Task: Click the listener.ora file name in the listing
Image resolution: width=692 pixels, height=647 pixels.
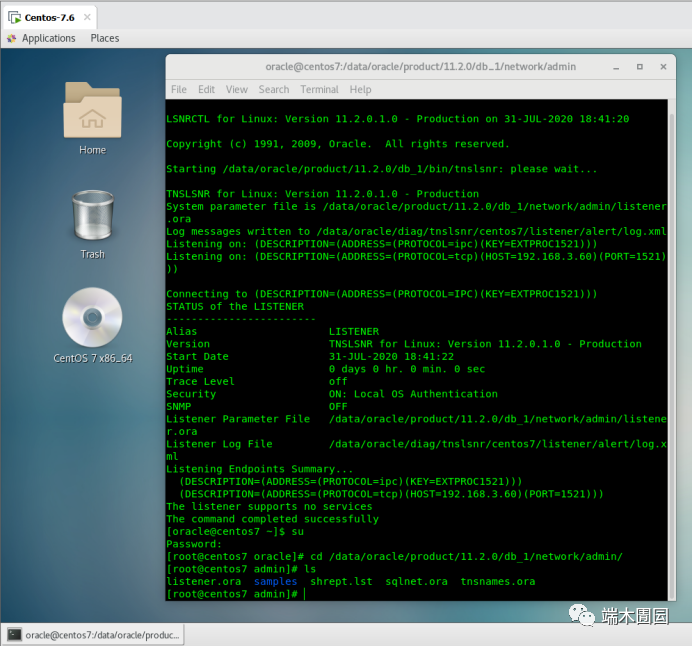Action: coord(203,582)
